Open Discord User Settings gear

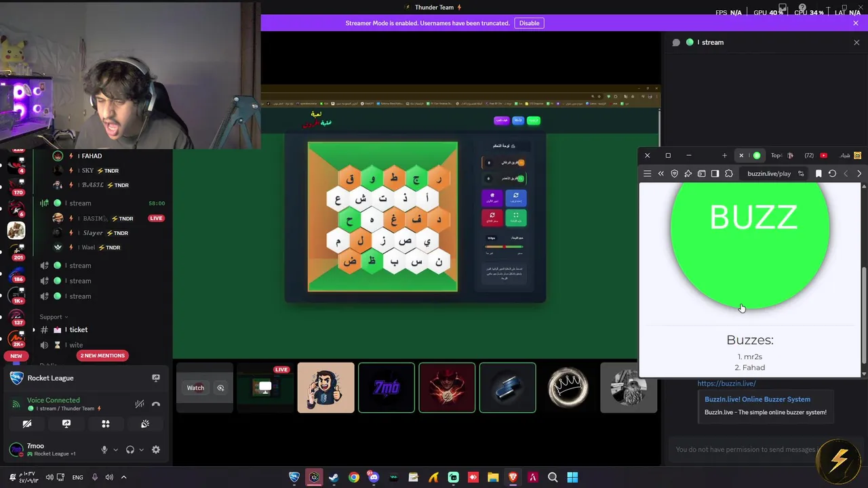[156, 449]
